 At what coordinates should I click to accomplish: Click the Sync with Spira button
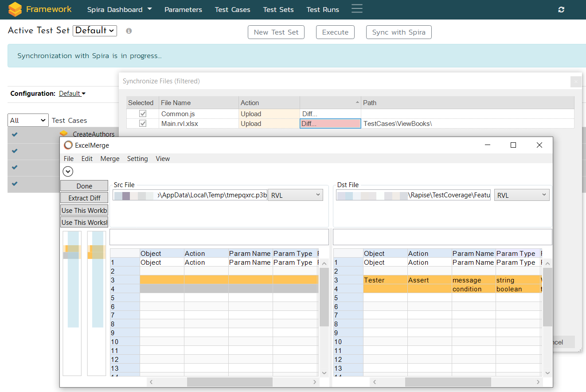[398, 32]
